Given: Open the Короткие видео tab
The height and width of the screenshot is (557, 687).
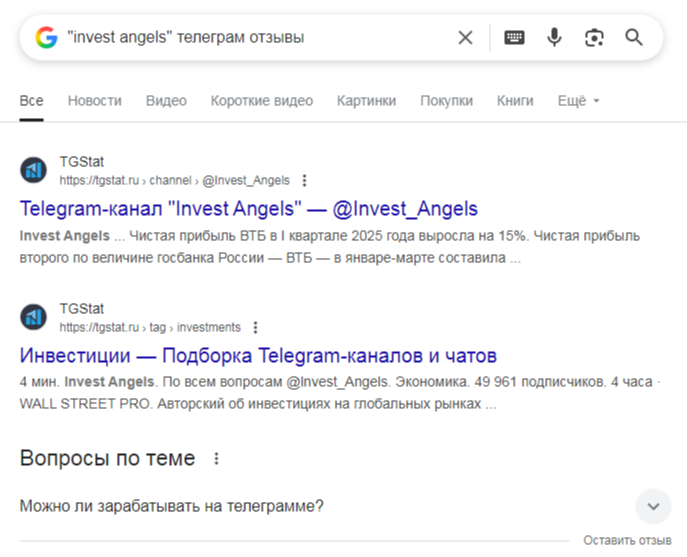Looking at the screenshot, I should point(262,101).
